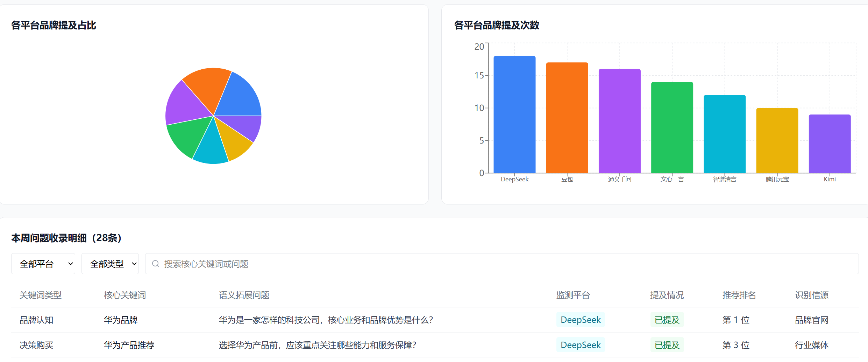Select the 华为品牌 keyword cell
The width and height of the screenshot is (868, 362).
pyautogui.click(x=121, y=320)
